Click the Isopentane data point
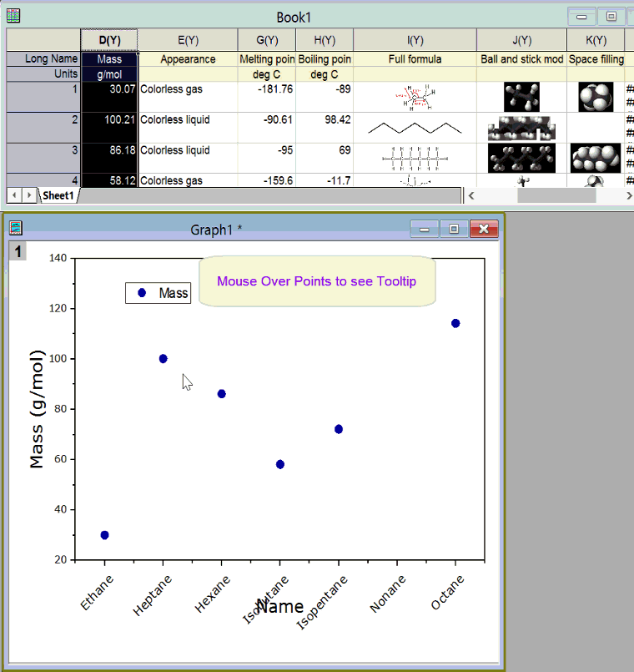This screenshot has width=634, height=672. click(339, 429)
